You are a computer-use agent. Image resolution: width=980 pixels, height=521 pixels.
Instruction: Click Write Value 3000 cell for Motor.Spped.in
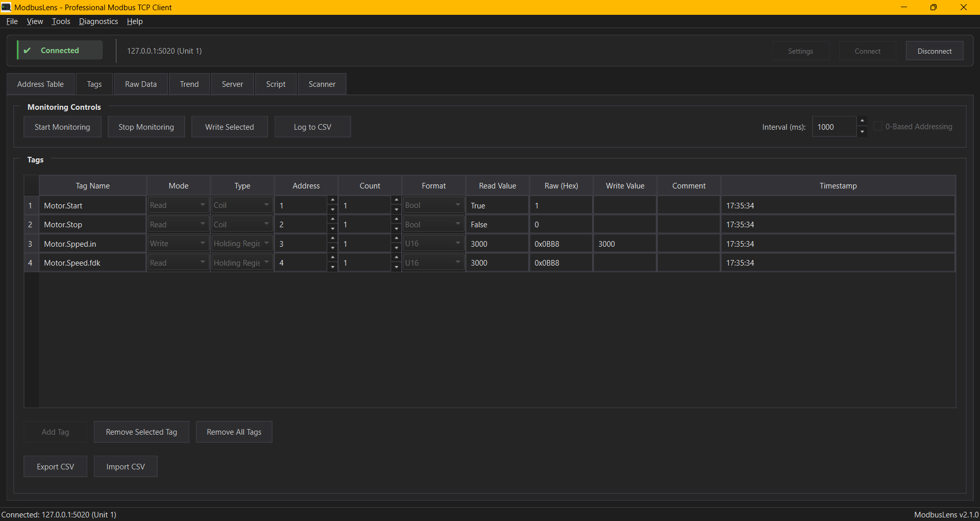click(x=625, y=244)
